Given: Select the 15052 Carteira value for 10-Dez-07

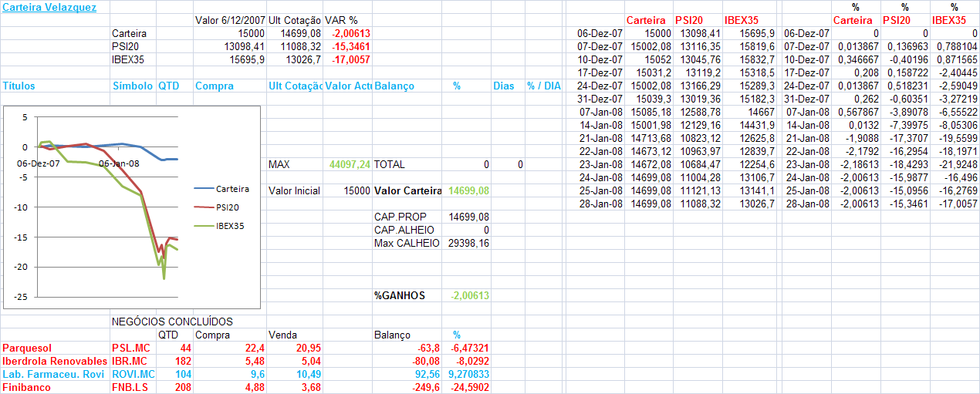Looking at the screenshot, I should point(658,59).
